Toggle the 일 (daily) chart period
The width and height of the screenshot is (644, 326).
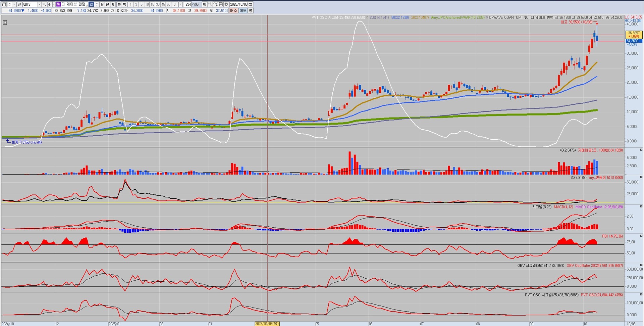pos(91,4)
